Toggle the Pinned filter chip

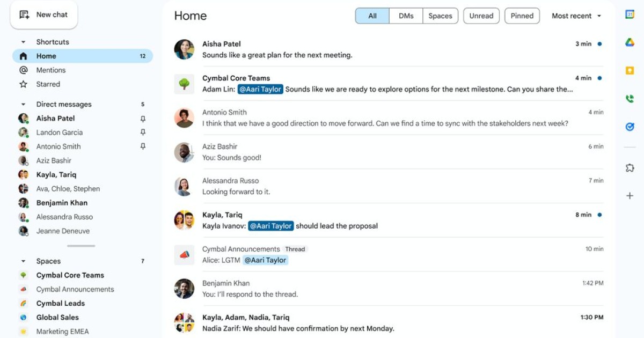[522, 16]
